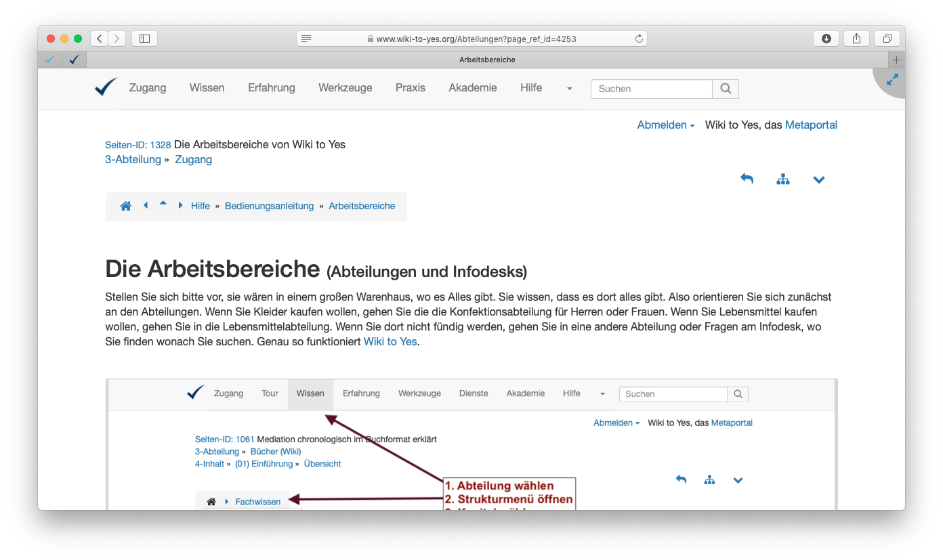Click the Wiki to Yes checkmark logo
The height and width of the screenshot is (560, 943).
coord(106,87)
